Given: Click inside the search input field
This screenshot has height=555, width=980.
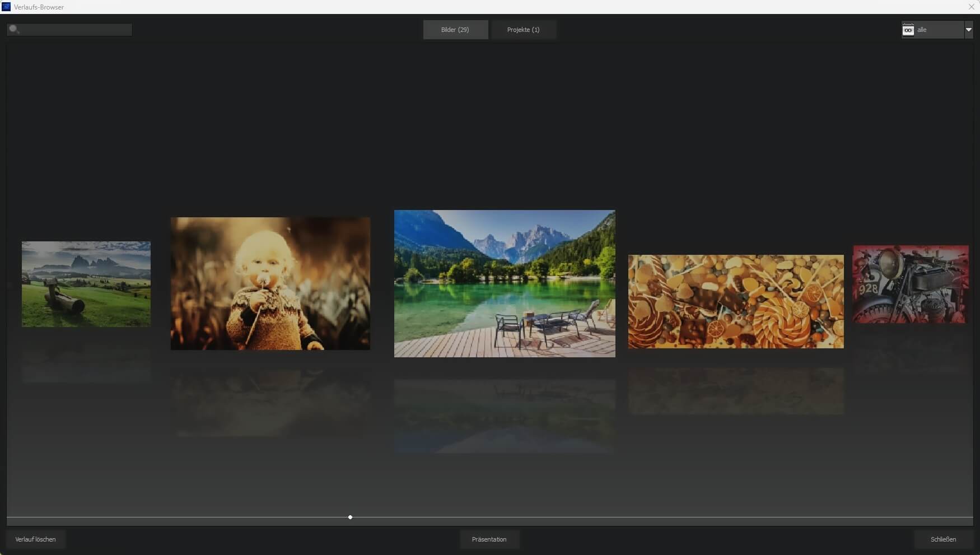Looking at the screenshot, I should (73, 29).
